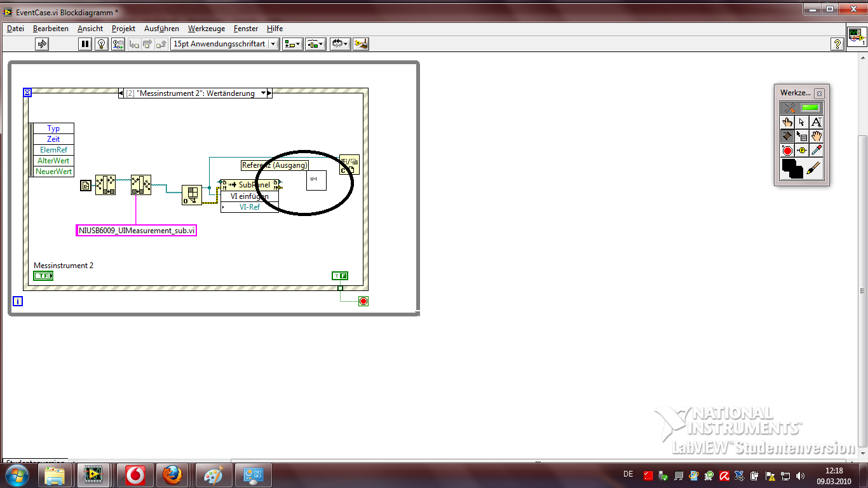Click the loop iteration terminal i
Image resolution: width=868 pixels, height=488 pixels.
[x=18, y=301]
